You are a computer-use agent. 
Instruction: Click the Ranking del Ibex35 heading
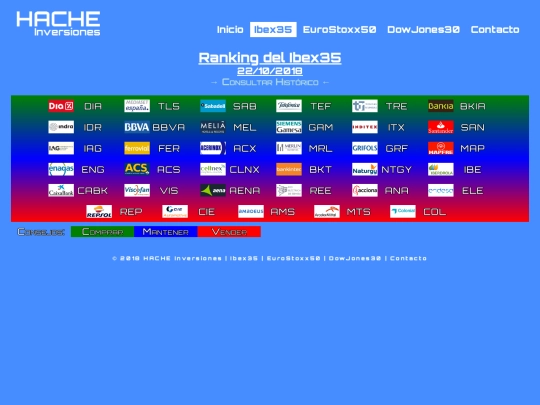pyautogui.click(x=270, y=58)
